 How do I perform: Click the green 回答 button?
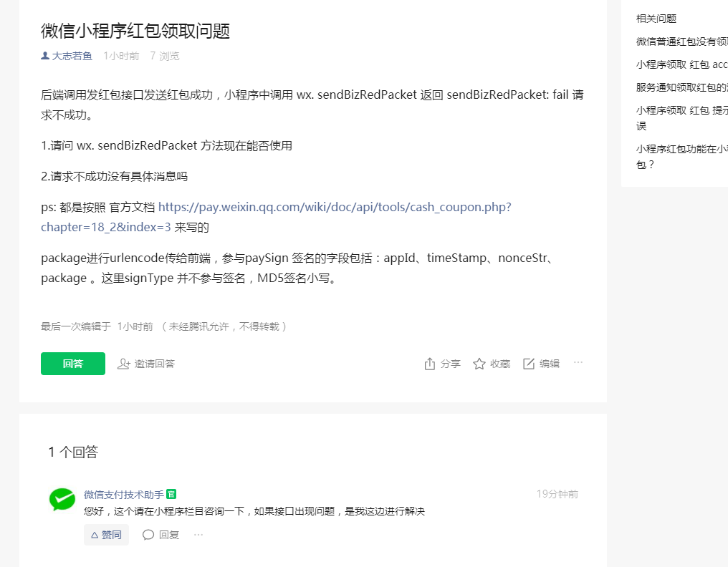tap(73, 363)
